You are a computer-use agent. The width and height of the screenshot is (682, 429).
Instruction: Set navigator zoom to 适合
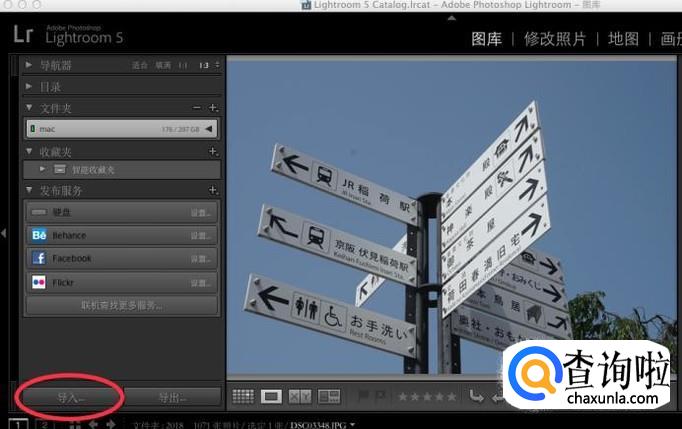(x=140, y=65)
